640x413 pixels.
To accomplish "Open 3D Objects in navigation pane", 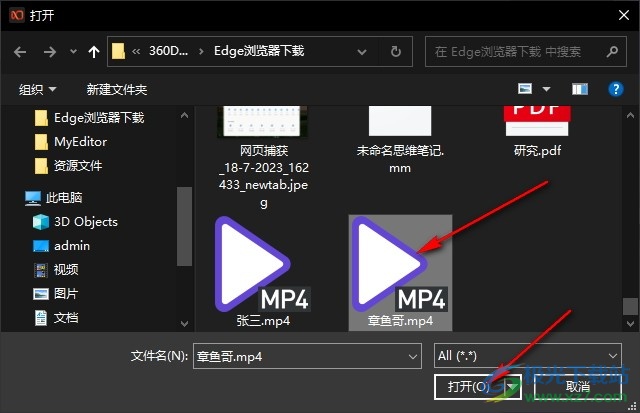I will 86,222.
